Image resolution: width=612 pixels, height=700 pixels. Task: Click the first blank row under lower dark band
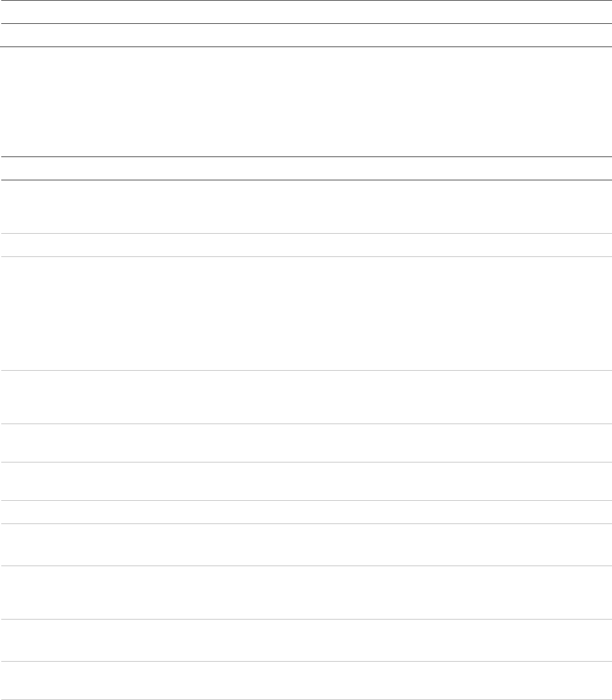(x=306, y=207)
